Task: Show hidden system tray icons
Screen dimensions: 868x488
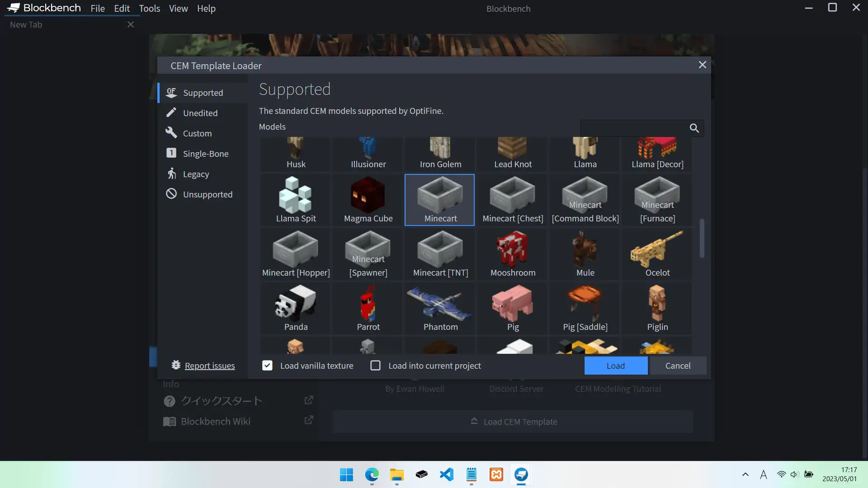Action: pyautogui.click(x=745, y=474)
